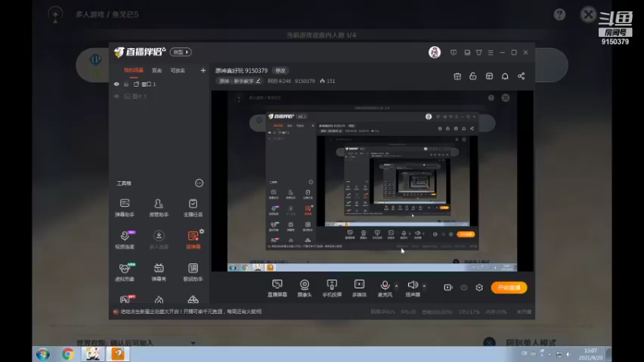Image resolution: width=644 pixels, height=362 pixels.
Task: Click the room number 9150379 text
Action: point(305,81)
